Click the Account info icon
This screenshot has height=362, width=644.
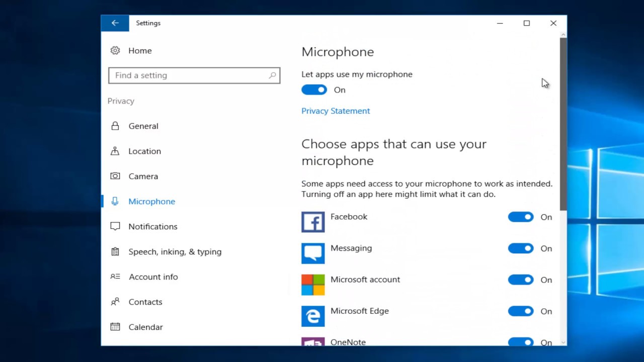115,277
